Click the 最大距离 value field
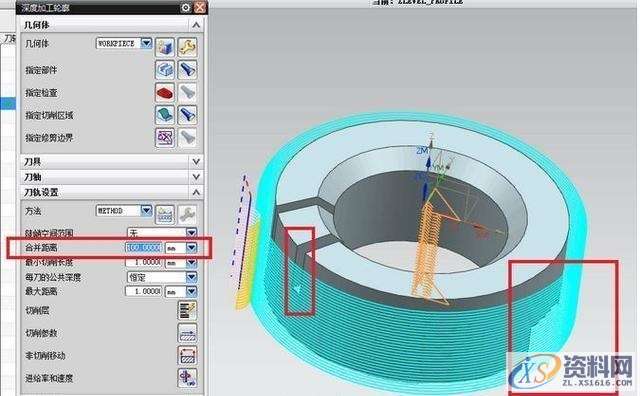This screenshot has width=640, height=396. [x=144, y=291]
